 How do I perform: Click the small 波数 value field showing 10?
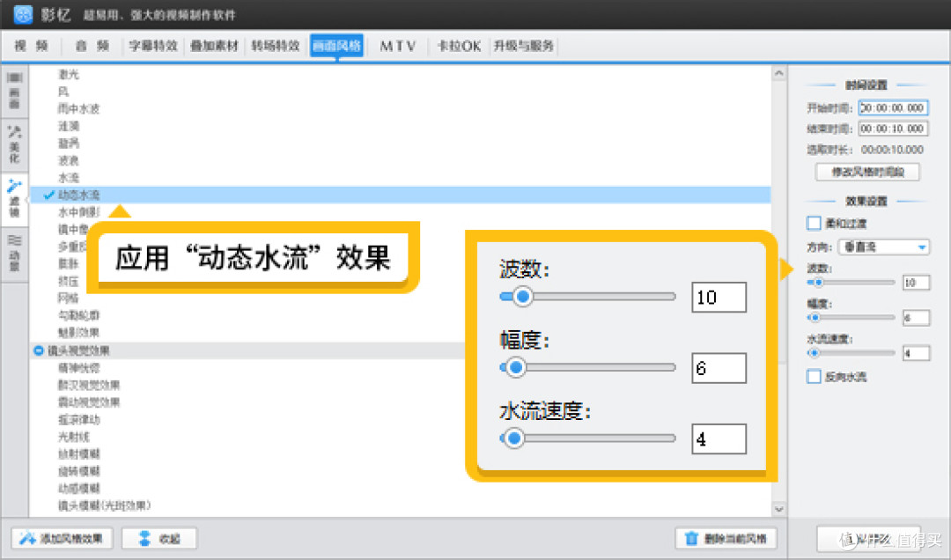[x=916, y=283]
